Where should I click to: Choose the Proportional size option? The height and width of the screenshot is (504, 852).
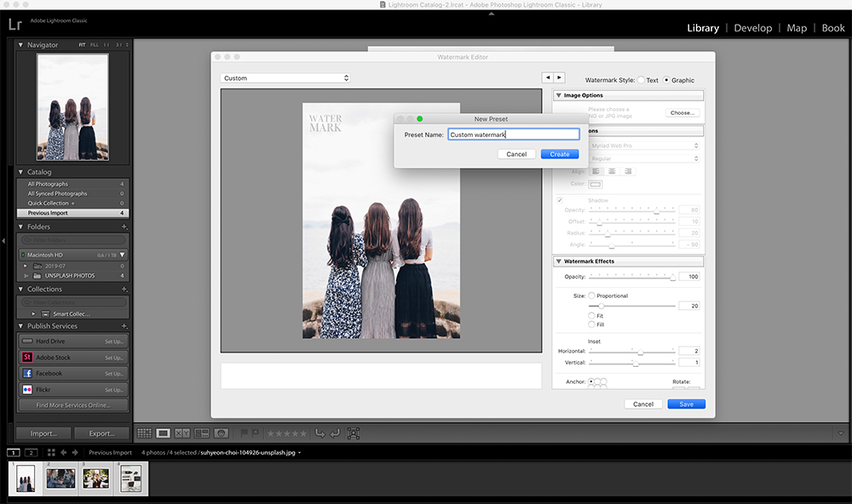point(593,296)
